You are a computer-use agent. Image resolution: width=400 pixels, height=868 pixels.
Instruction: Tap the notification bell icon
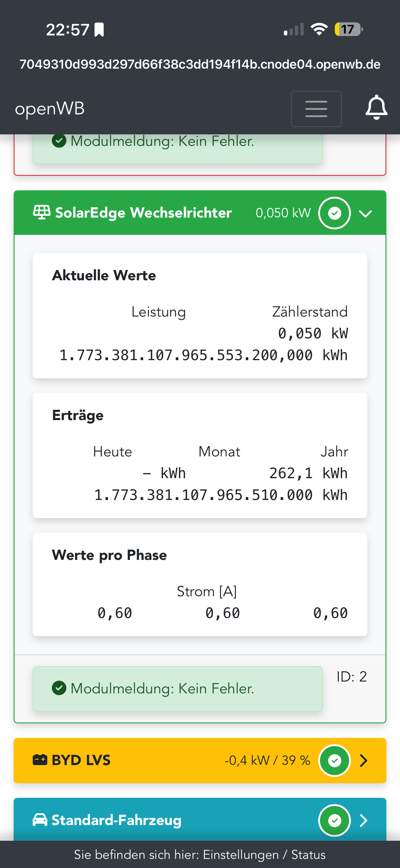(x=376, y=107)
